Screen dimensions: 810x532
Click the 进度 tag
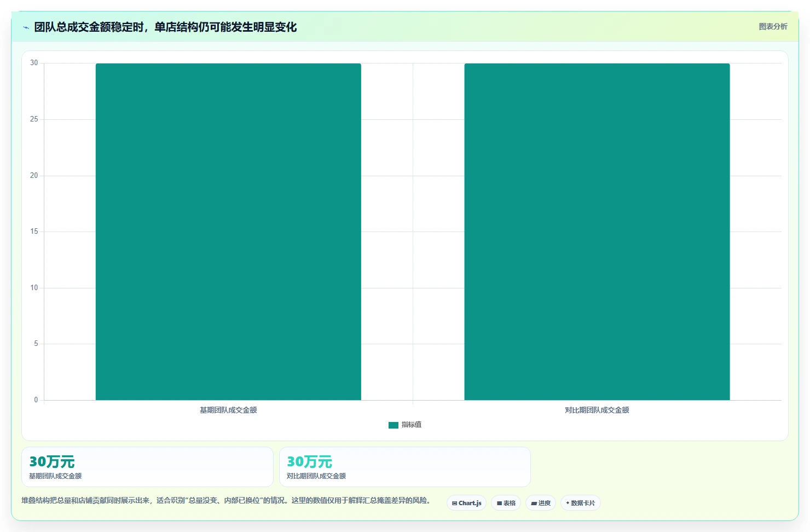point(541,503)
